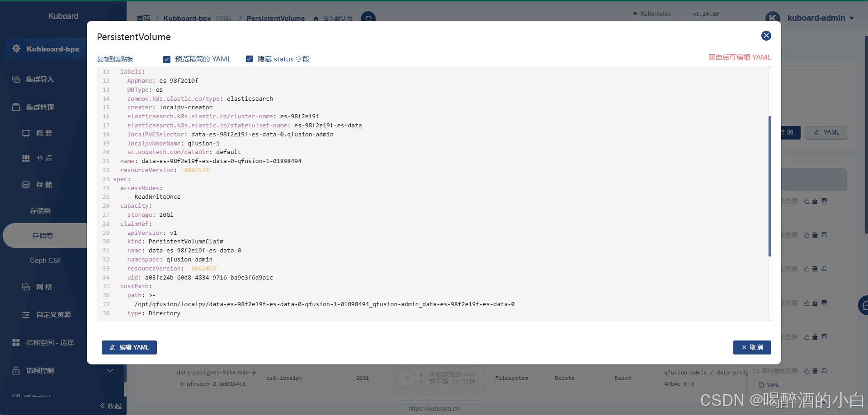Click the 网络 icon in sidebar
This screenshot has width=868, height=415.
(26, 287)
